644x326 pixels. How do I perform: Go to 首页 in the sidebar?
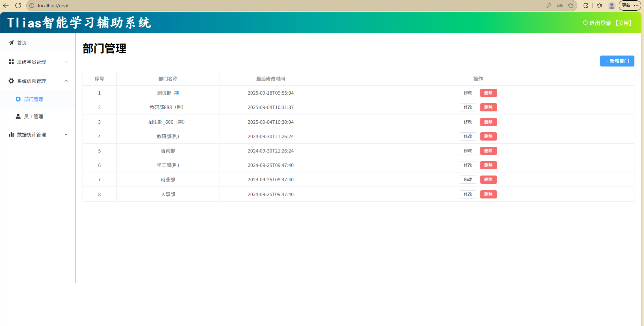point(22,43)
